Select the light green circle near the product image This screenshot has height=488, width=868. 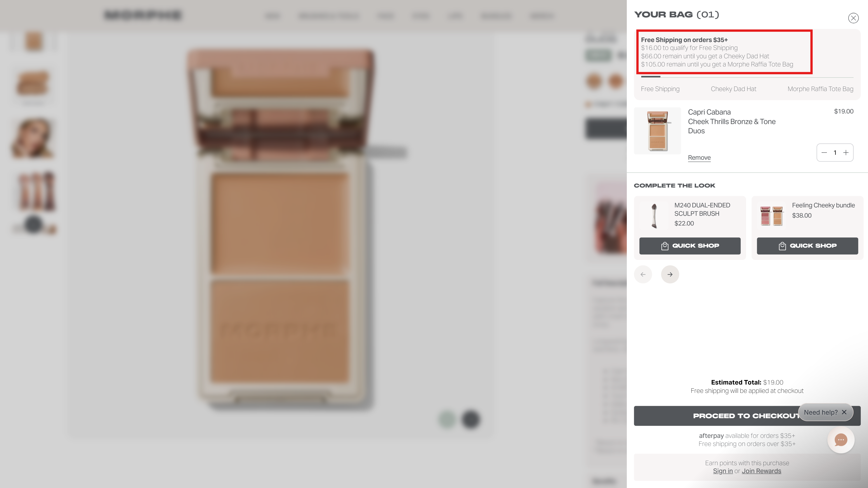pyautogui.click(x=447, y=419)
